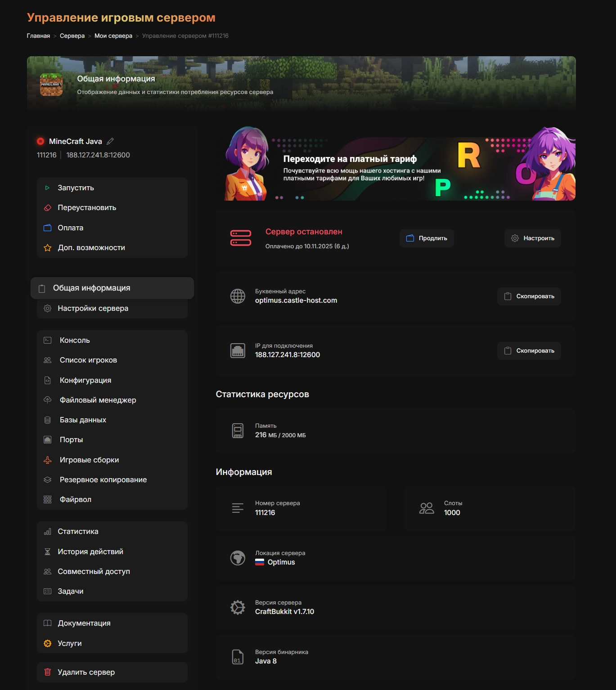
Task: Copy the optimus.castle-host.com address
Action: coord(529,296)
